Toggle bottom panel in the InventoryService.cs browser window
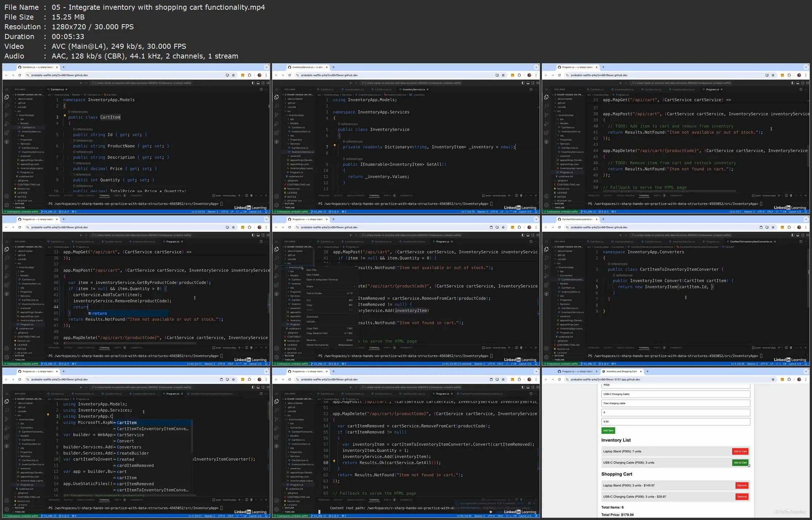Image resolution: width=812 pixels, height=520 pixels. [528, 83]
